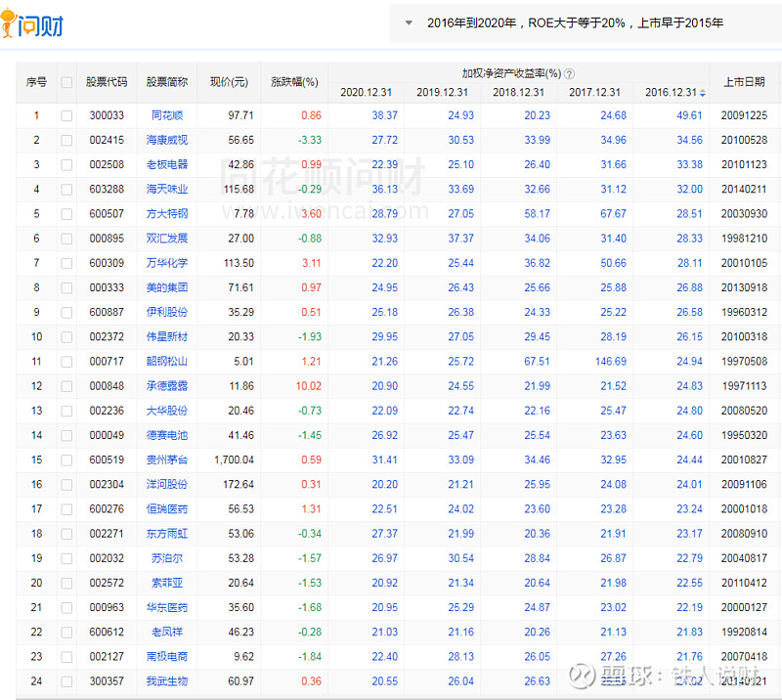Check the box for 同花顺 row

(x=66, y=115)
